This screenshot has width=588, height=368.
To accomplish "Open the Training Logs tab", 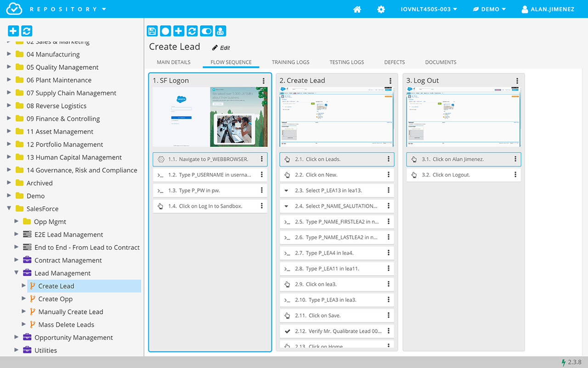I will 290,62.
